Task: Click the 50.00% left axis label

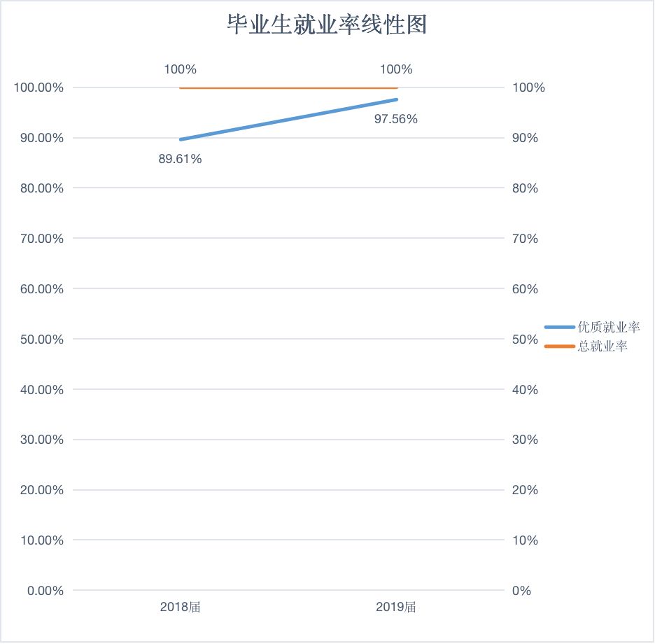Action: pos(42,339)
